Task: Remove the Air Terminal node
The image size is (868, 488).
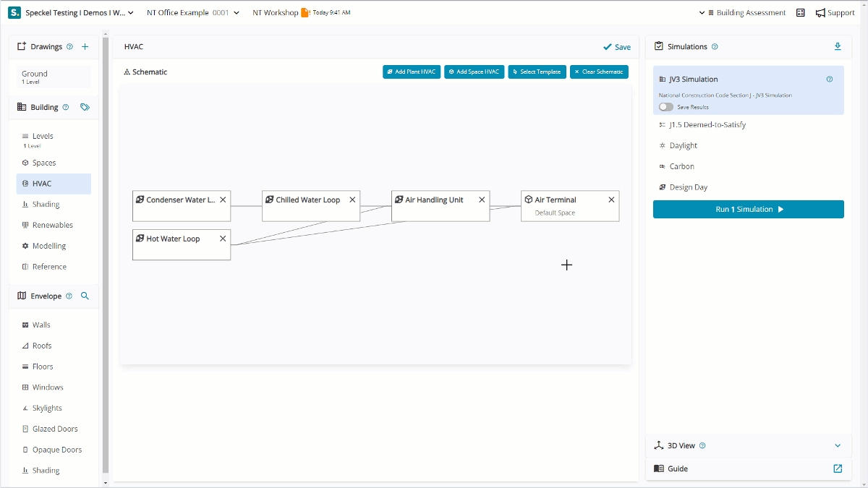Action: (611, 200)
